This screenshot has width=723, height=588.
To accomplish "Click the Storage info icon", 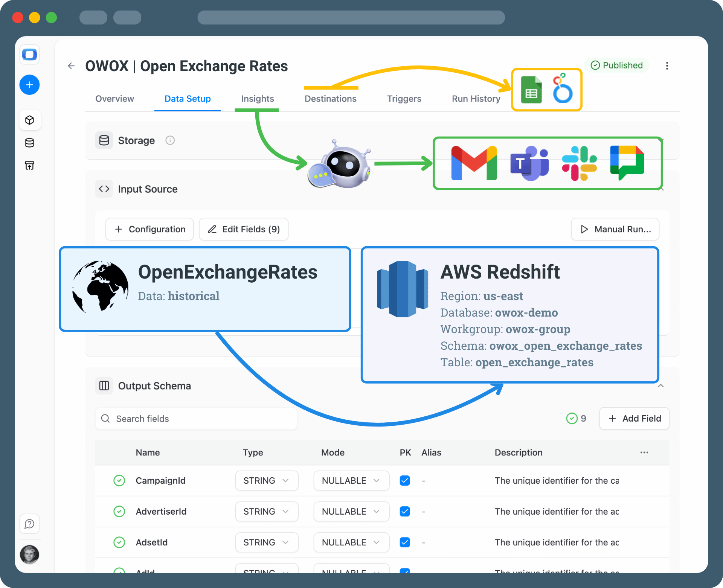I will coord(170,140).
